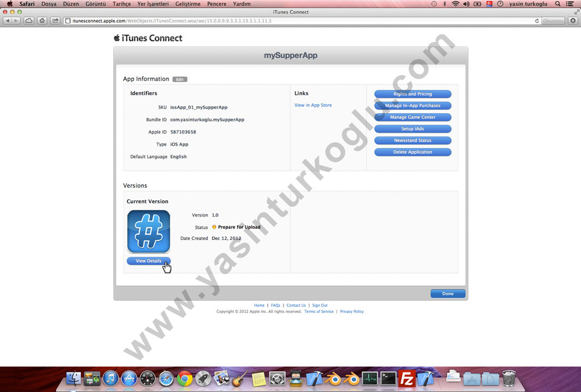Open Time Machine menu bar icon

[x=434, y=3]
